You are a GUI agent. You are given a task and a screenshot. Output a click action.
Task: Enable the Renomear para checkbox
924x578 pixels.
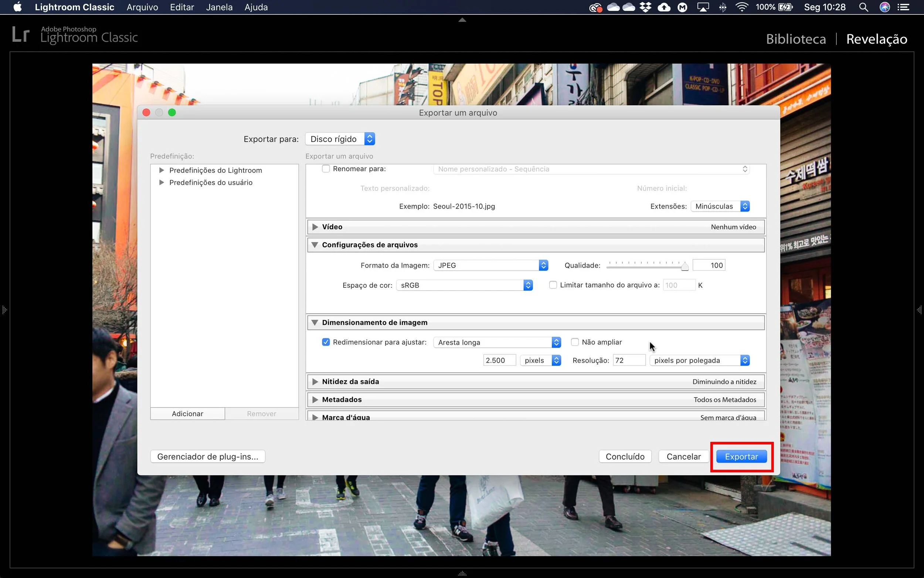tap(326, 169)
